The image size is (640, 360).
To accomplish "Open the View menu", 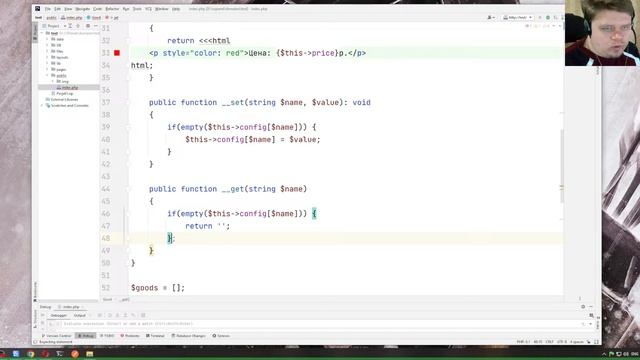I will click(x=68, y=9).
